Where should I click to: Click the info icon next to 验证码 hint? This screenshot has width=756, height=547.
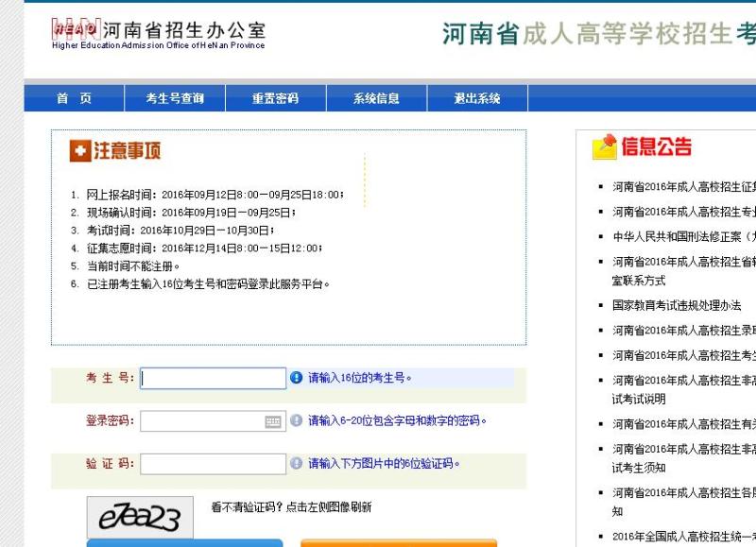(296, 464)
